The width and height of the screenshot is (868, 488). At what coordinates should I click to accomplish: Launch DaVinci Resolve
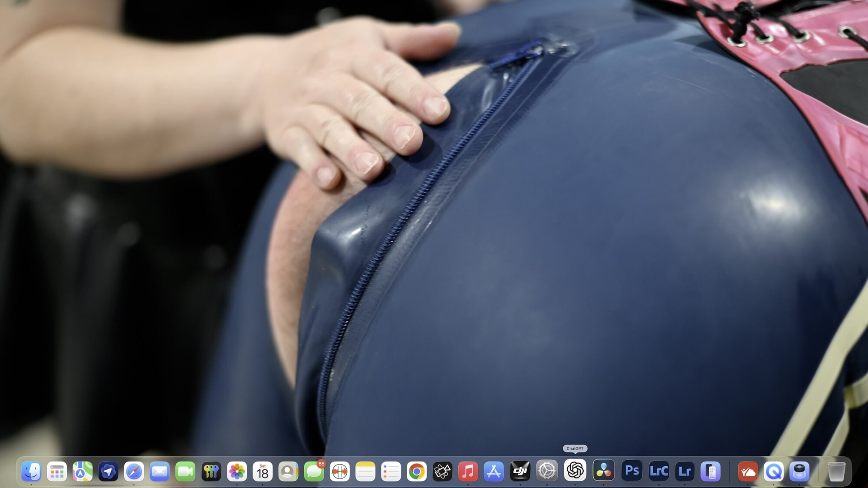tap(604, 471)
